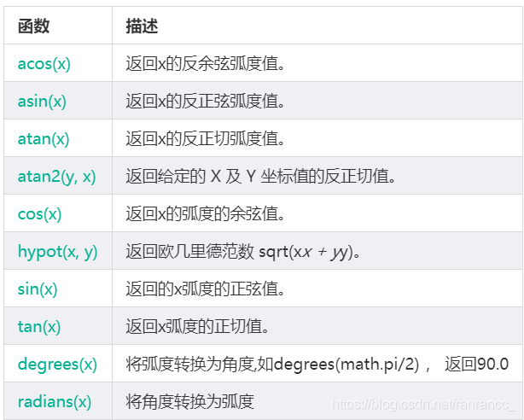Click the 函数 column header

34,26
